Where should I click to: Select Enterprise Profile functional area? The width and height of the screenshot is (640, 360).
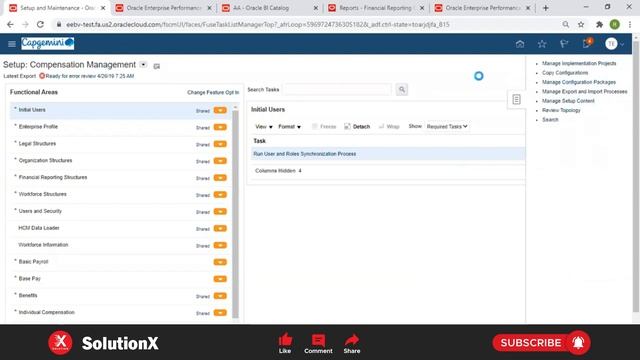[x=120, y=127]
